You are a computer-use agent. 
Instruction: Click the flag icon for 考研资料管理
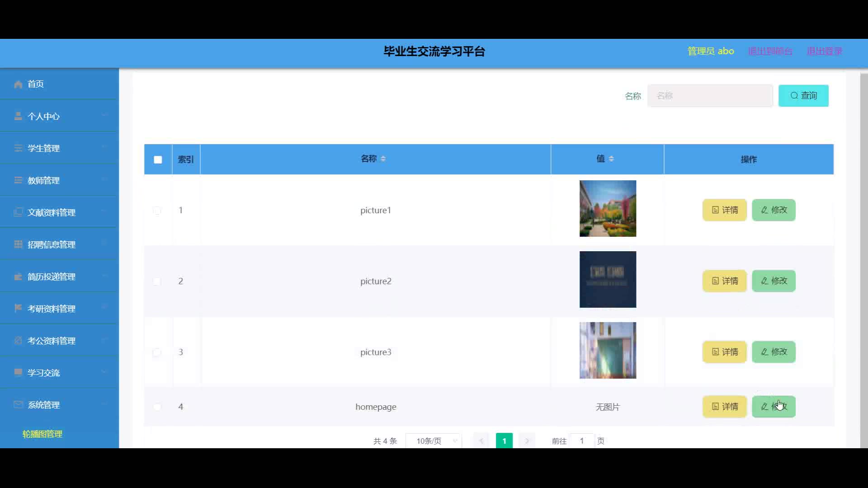[x=18, y=308]
